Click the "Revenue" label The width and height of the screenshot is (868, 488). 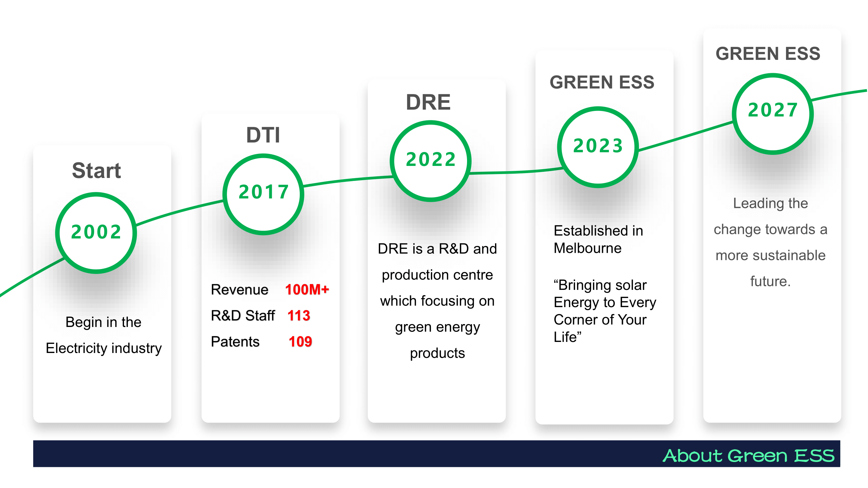coord(240,290)
